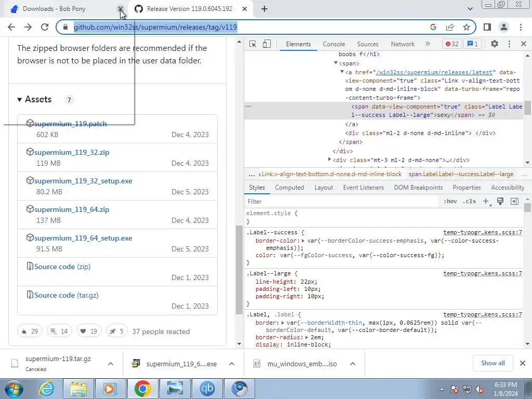Screen dimensions: 532x399
Task: Show 32 errors in DevTools console
Action: tap(452, 44)
